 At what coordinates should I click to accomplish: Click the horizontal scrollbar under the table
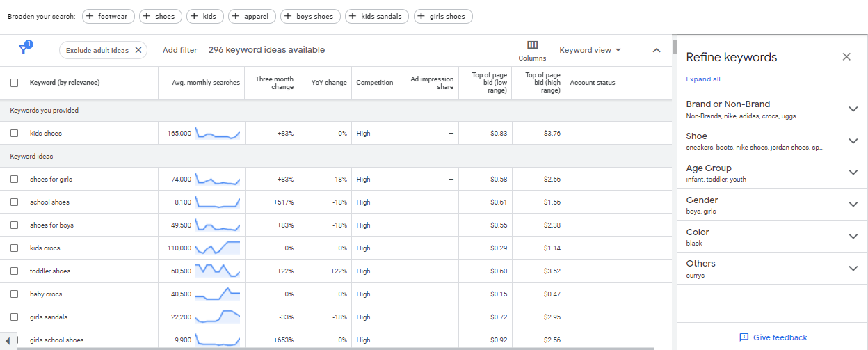(334, 348)
